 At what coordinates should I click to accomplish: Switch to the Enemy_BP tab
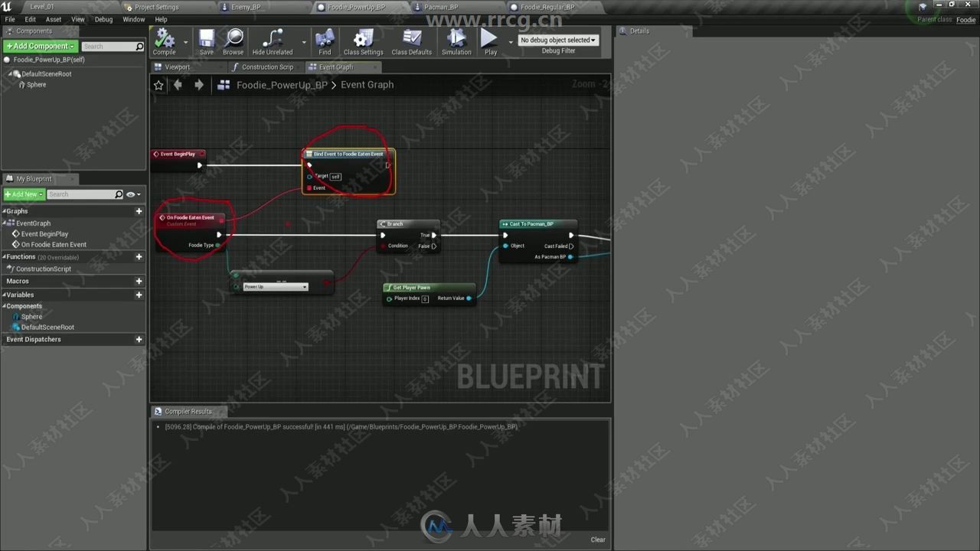(x=246, y=7)
